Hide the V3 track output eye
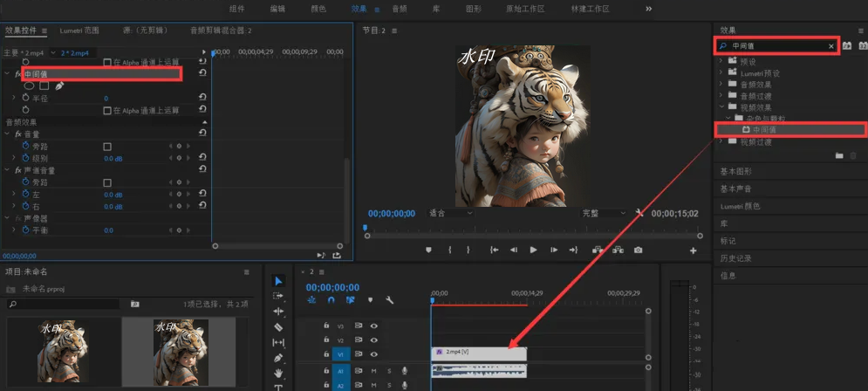Screen dimensions: 868x391 tap(374, 326)
